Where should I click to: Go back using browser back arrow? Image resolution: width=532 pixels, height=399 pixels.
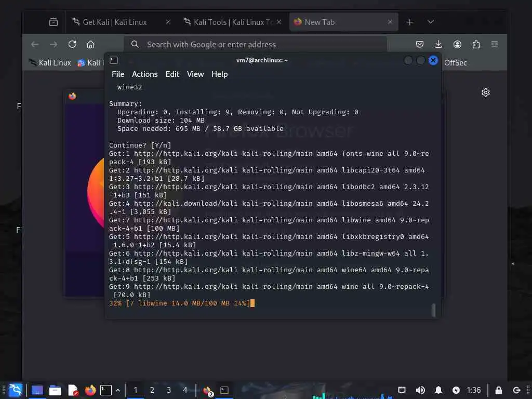(x=35, y=45)
